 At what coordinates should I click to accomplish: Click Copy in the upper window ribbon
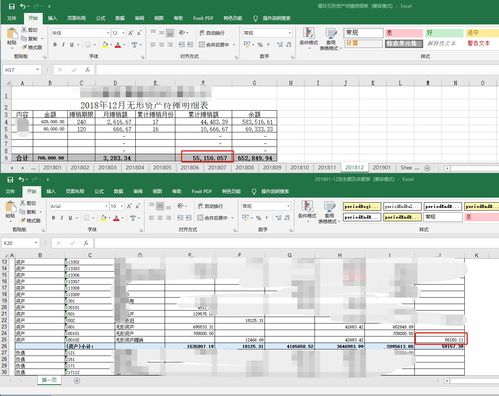(x=29, y=39)
